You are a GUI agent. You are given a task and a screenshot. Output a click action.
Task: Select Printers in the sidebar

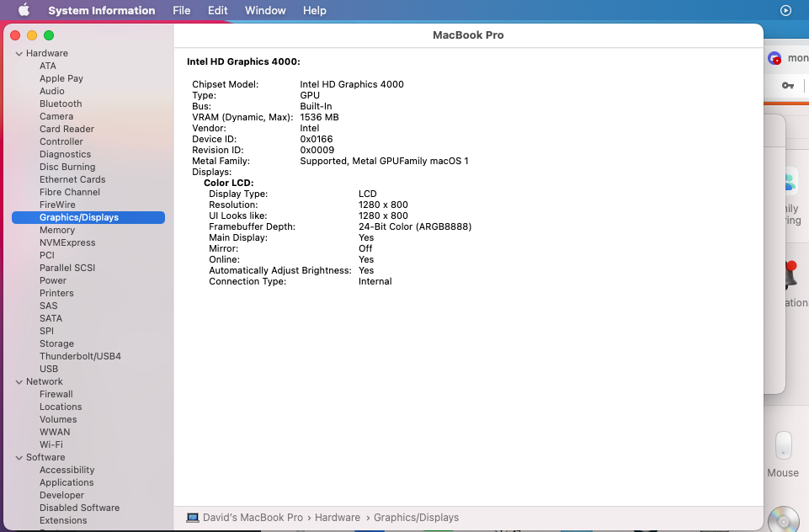tap(56, 294)
